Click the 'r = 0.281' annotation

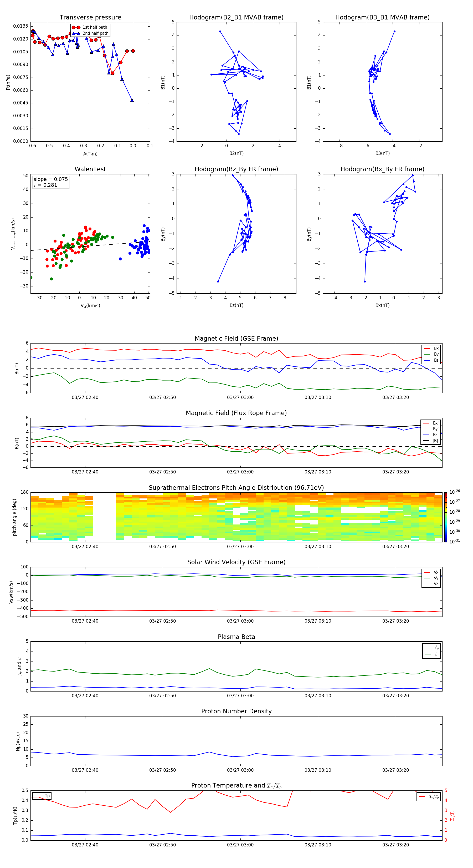click(45, 185)
